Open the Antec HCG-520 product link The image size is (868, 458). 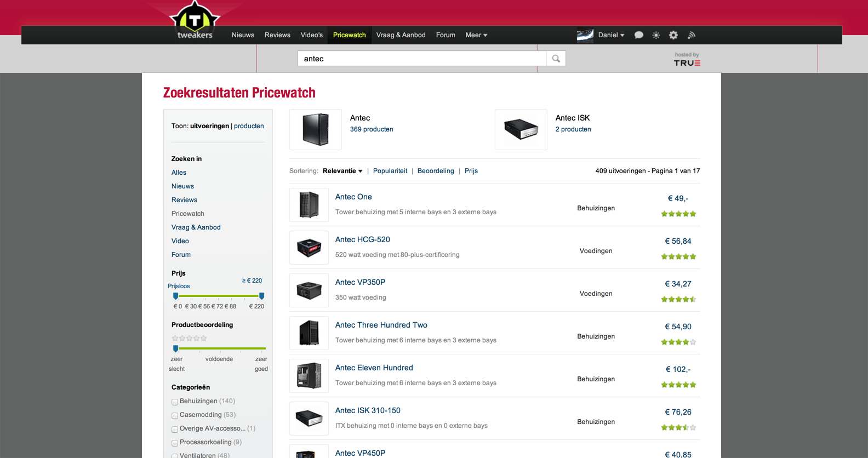pos(363,239)
